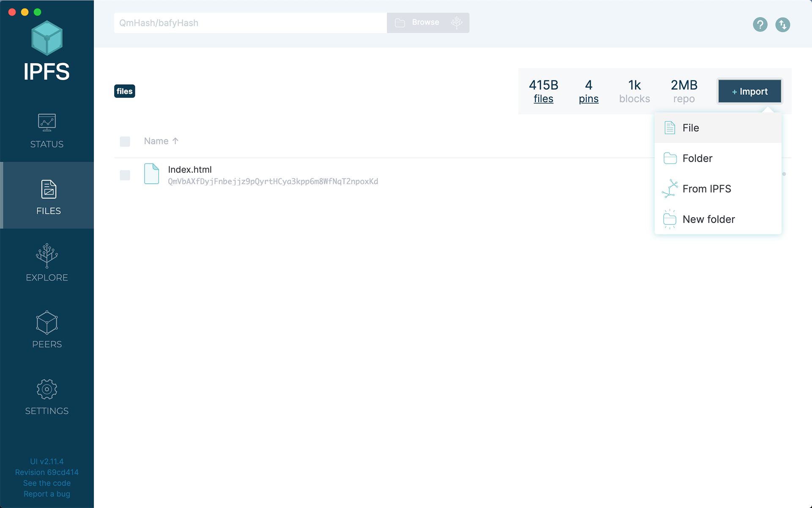Click the up-down arrows icon in the header
This screenshot has height=508, width=812.
pyautogui.click(x=783, y=25)
